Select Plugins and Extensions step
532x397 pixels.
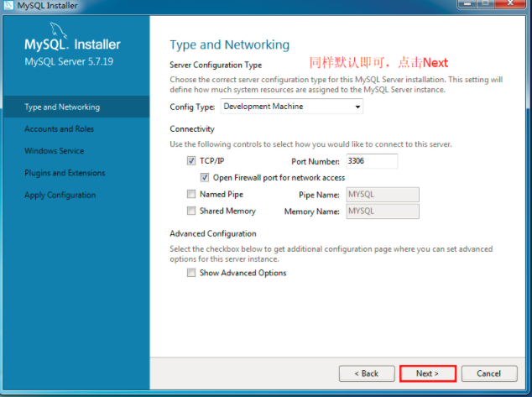coord(65,173)
